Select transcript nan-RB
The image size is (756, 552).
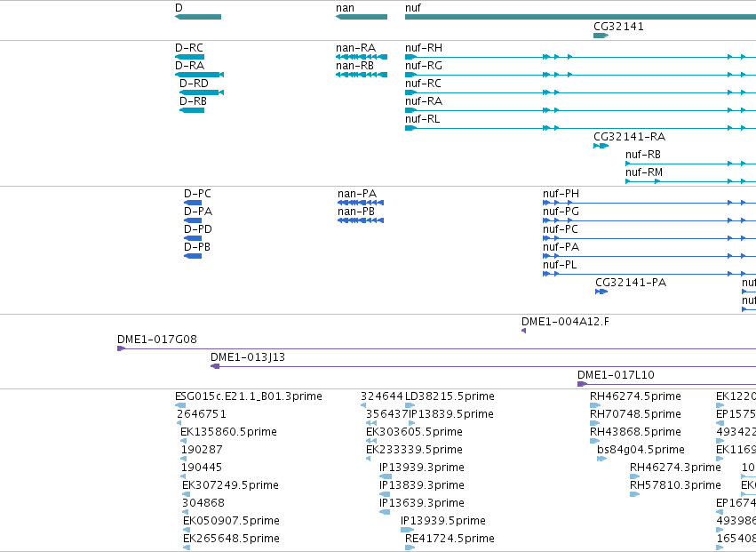click(362, 75)
